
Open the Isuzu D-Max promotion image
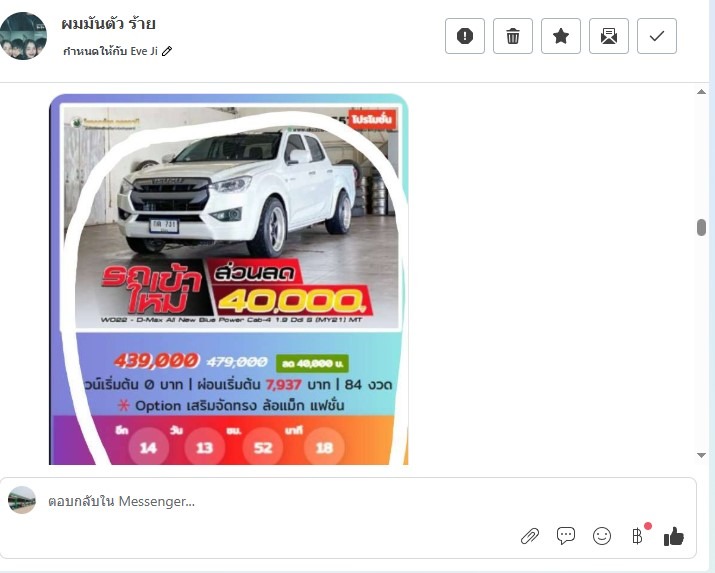228,279
